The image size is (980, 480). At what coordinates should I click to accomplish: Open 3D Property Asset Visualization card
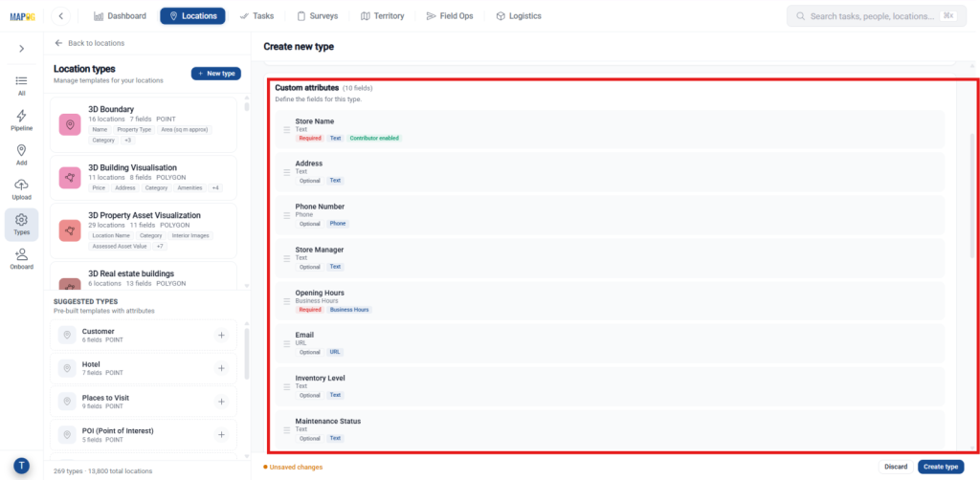144,230
